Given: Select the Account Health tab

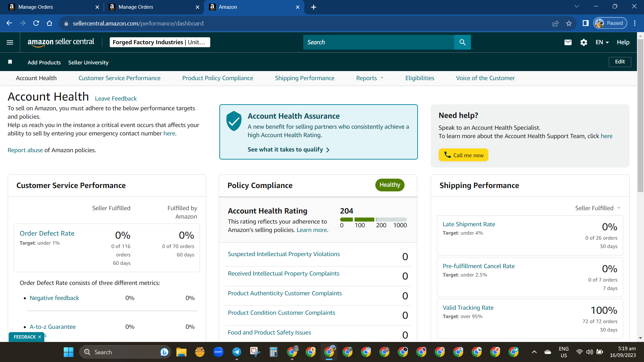Looking at the screenshot, I should coord(36,78).
